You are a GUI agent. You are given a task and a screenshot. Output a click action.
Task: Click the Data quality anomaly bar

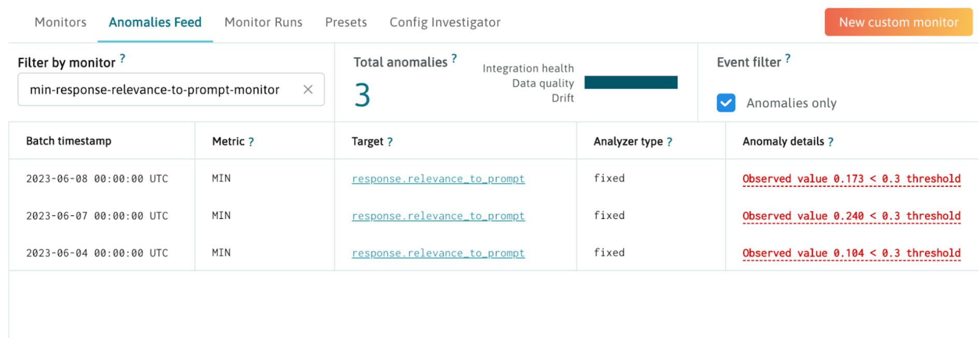coord(631,82)
